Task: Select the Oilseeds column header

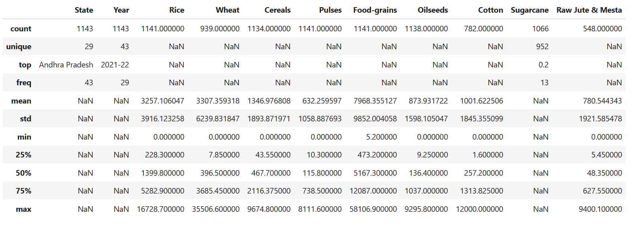Action: [x=433, y=10]
